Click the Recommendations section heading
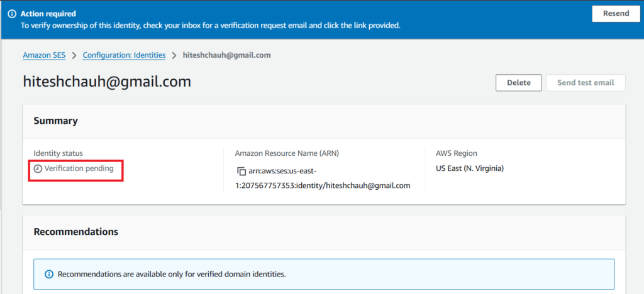Screen dimensions: 644x294 tap(75, 232)
